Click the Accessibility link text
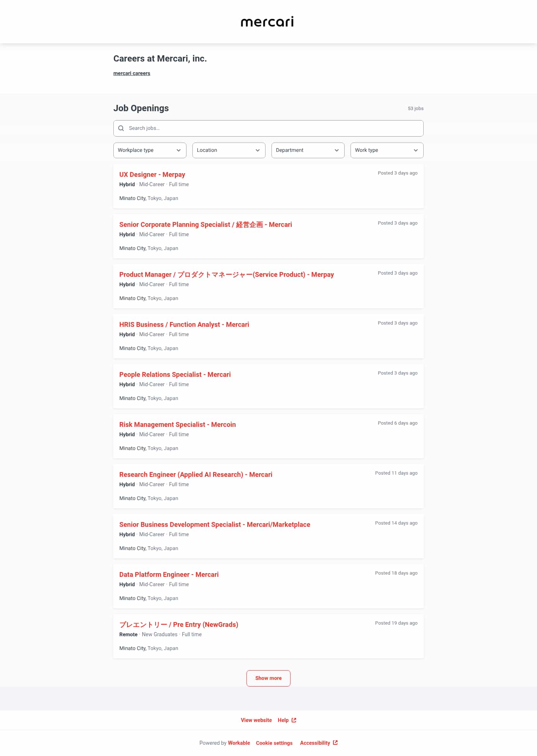 click(315, 743)
